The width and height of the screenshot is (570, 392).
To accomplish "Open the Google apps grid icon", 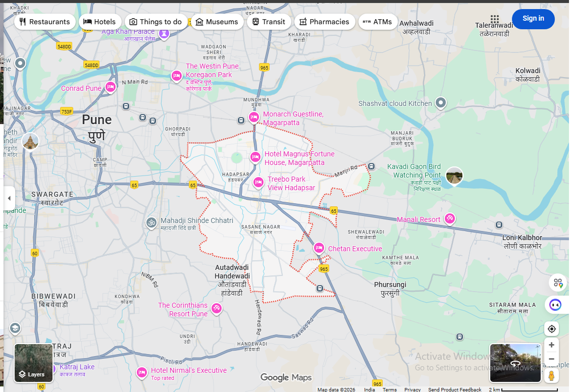I will (494, 19).
